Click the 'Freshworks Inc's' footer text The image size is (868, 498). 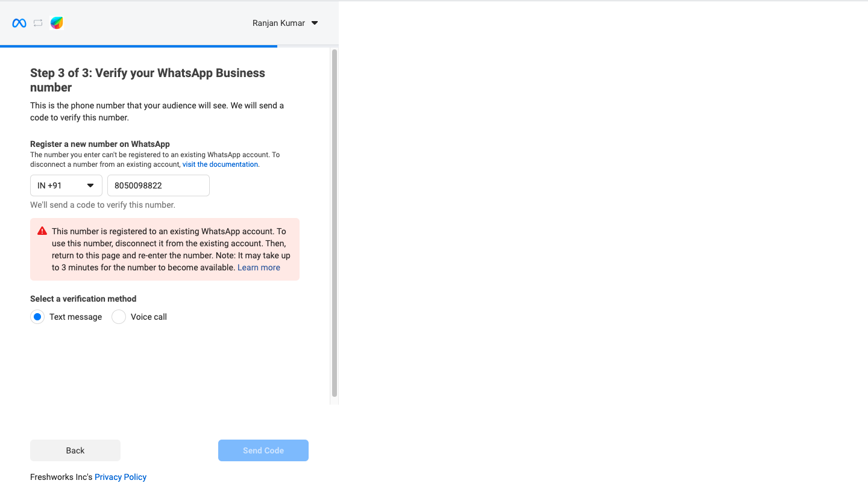pos(61,477)
